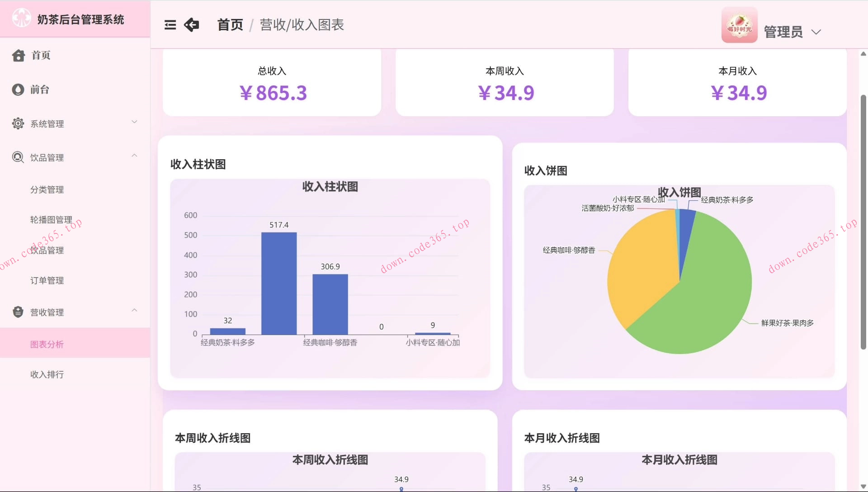Click the 饮品管理 magnifier icon
Image resolution: width=868 pixels, height=492 pixels.
pyautogui.click(x=18, y=157)
